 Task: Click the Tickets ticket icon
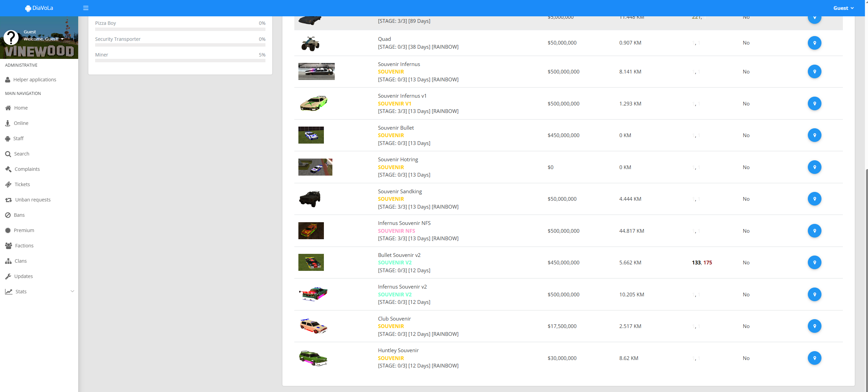[x=8, y=184]
